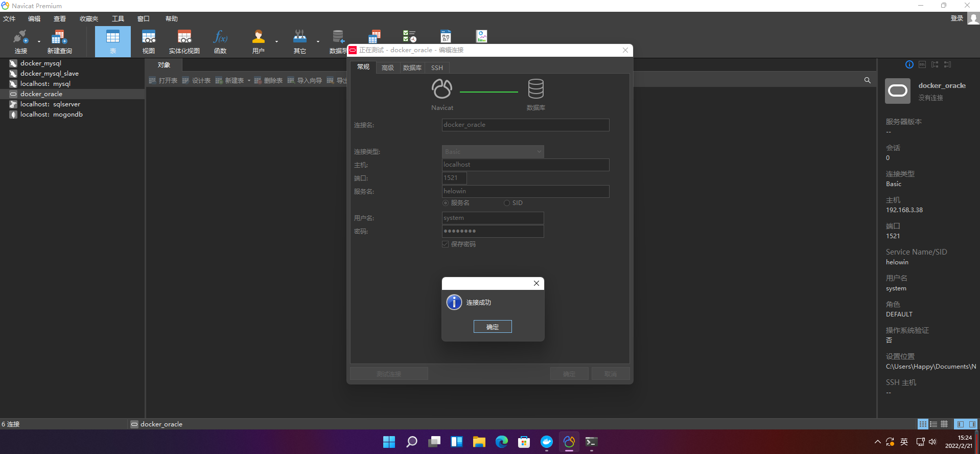Image resolution: width=980 pixels, height=454 pixels.
Task: Select the 用户 (User) toolbar icon
Action: pos(259,41)
